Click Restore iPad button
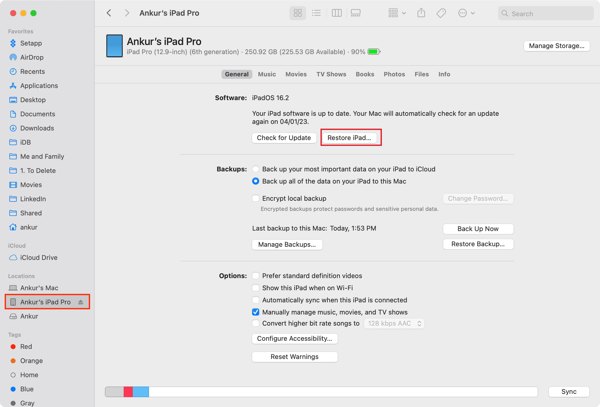The height and width of the screenshot is (407, 600). tap(349, 138)
